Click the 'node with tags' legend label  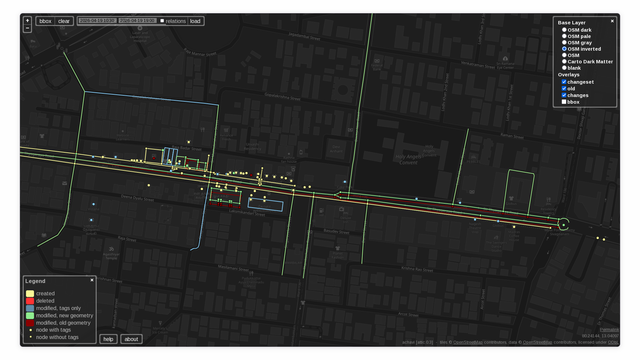pyautogui.click(x=53, y=330)
